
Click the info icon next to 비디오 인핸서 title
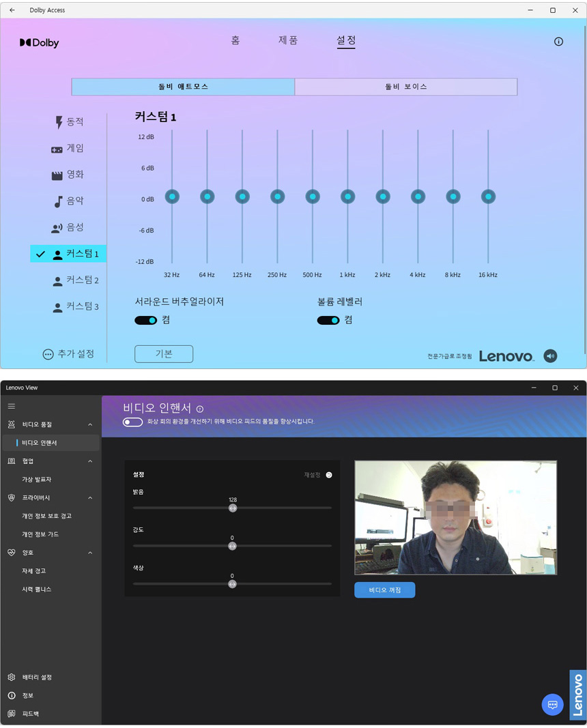point(200,409)
